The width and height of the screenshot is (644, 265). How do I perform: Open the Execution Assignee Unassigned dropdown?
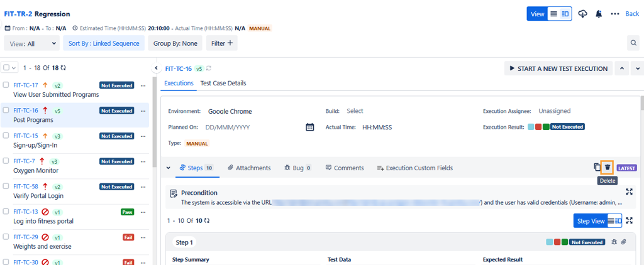(555, 111)
